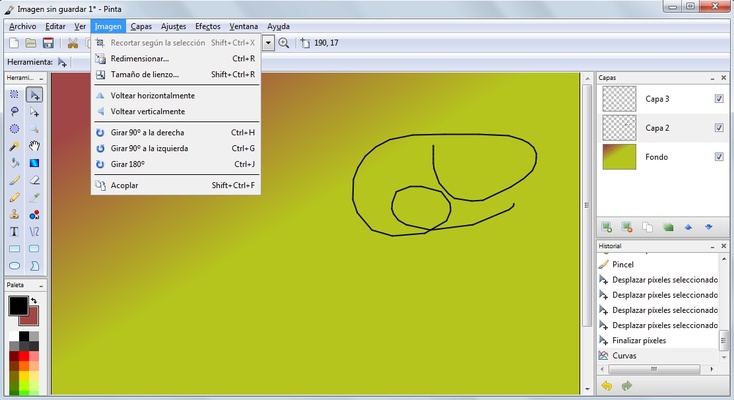Click the Zoom in magnifier in toolbar
Viewport: 734px width, 400px height.
click(284, 43)
